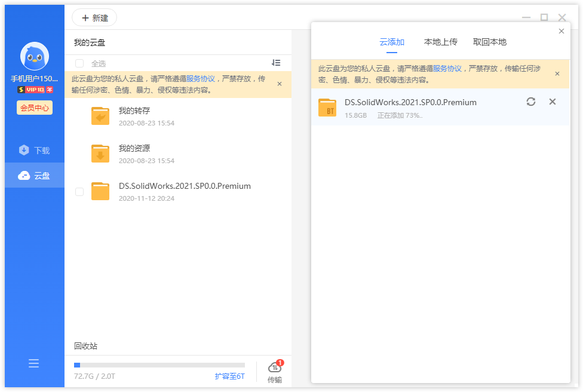
Task: Cancel the SolidWorks cloud add task
Action: [x=553, y=102]
